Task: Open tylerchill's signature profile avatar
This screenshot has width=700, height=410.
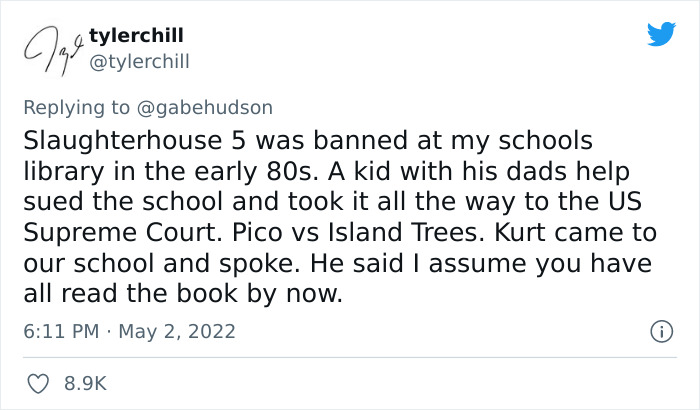Action: [x=49, y=49]
